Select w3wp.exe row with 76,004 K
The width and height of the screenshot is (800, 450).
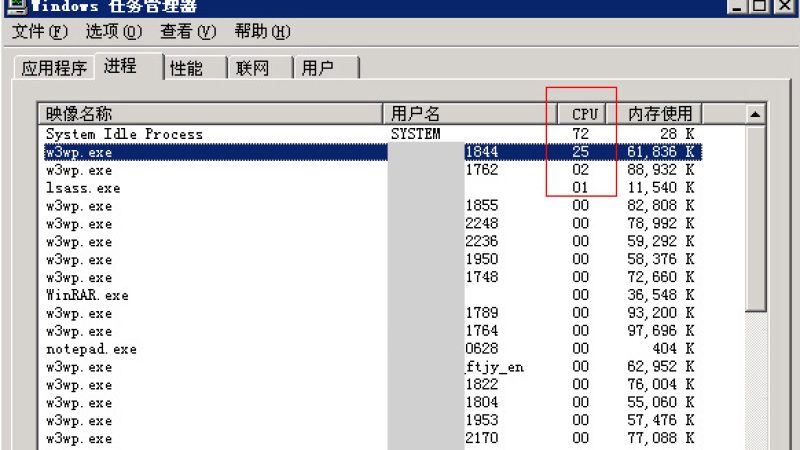pos(371,385)
